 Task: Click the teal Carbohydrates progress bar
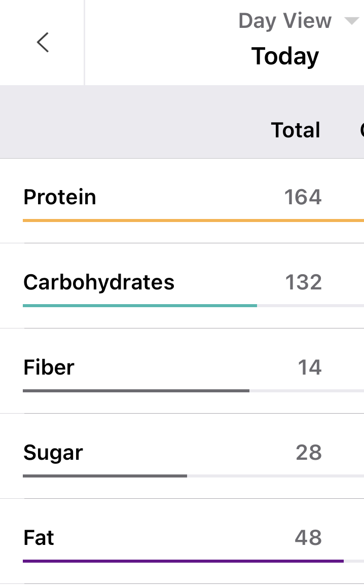tap(140, 306)
